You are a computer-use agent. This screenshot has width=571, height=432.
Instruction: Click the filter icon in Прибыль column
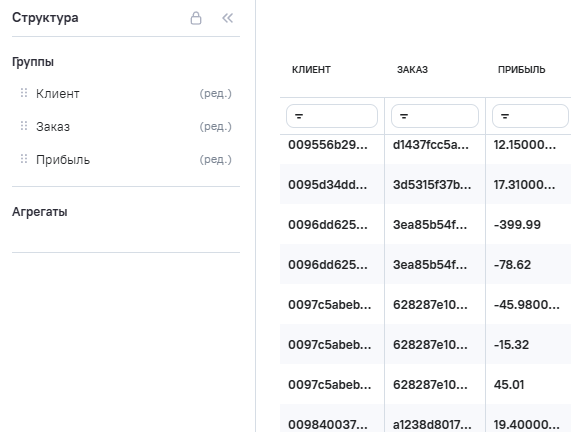click(505, 116)
